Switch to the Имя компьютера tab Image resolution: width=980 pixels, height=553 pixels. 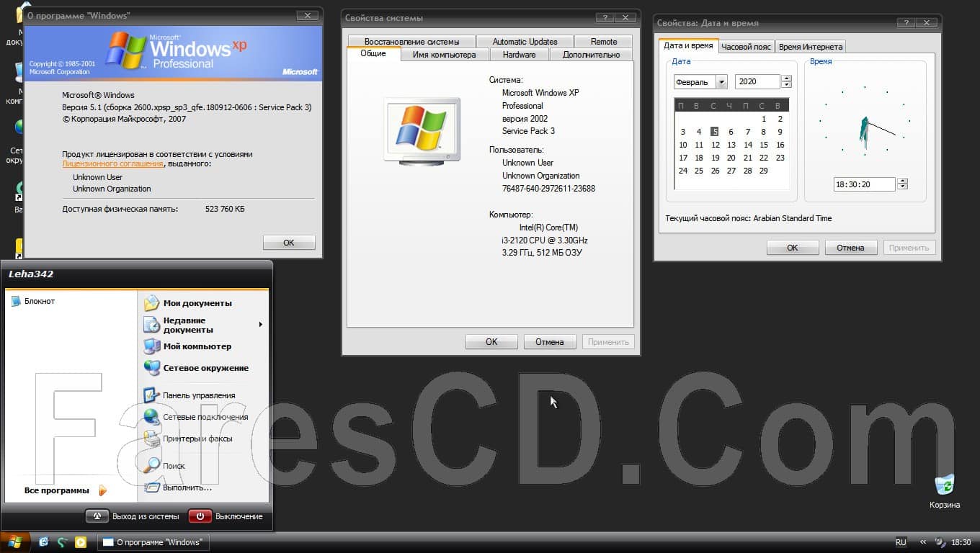[444, 55]
